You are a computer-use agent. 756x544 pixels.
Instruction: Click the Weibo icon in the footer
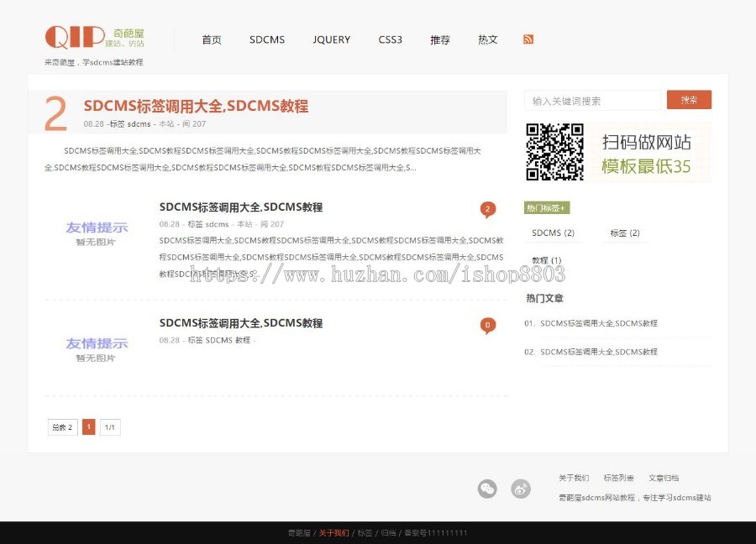pos(522,489)
